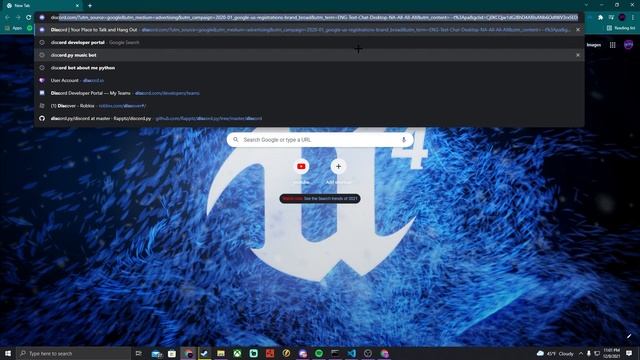Select 'Discord Developer Portal — My Teams' suggestion
This screenshot has width=640, height=360.
tap(309, 93)
